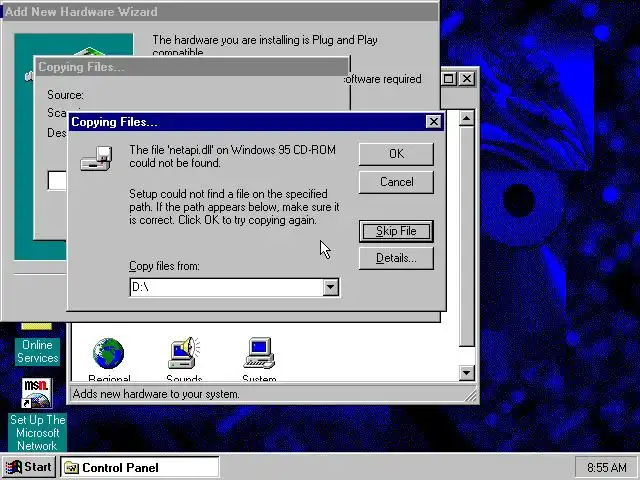The height and width of the screenshot is (480, 640).
Task: Open Details about the copy error
Action: (396, 258)
